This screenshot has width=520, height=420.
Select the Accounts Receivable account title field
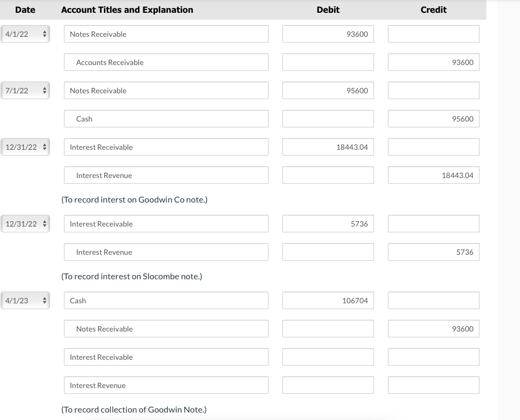tap(166, 62)
